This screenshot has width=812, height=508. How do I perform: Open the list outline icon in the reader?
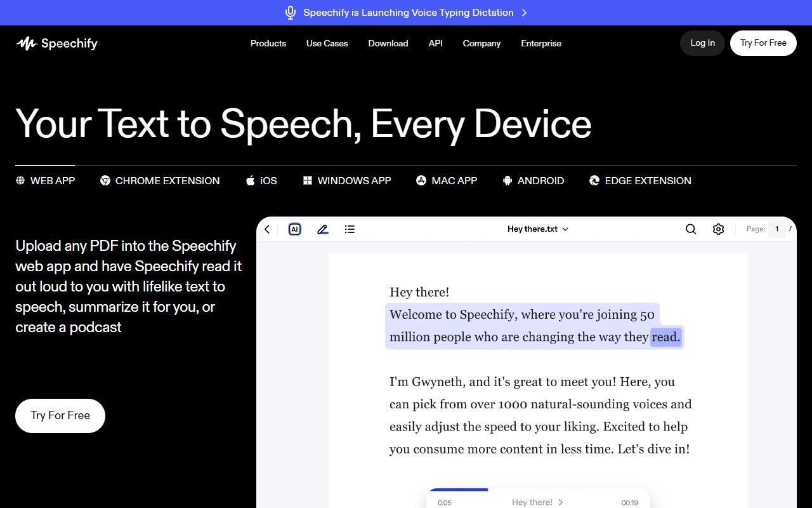tap(350, 229)
